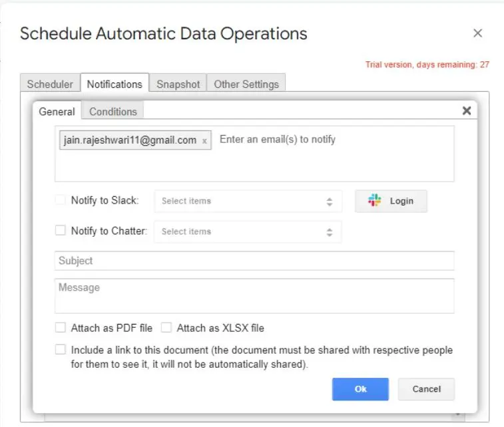Tick Include a link to this document
Screen dimensions: 504x427
[61, 350]
